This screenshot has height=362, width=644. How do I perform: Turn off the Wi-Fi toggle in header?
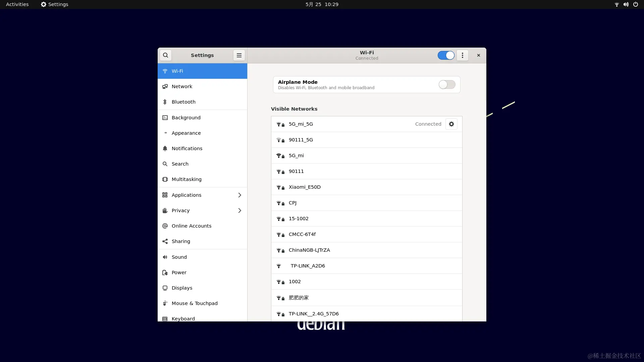coord(446,55)
